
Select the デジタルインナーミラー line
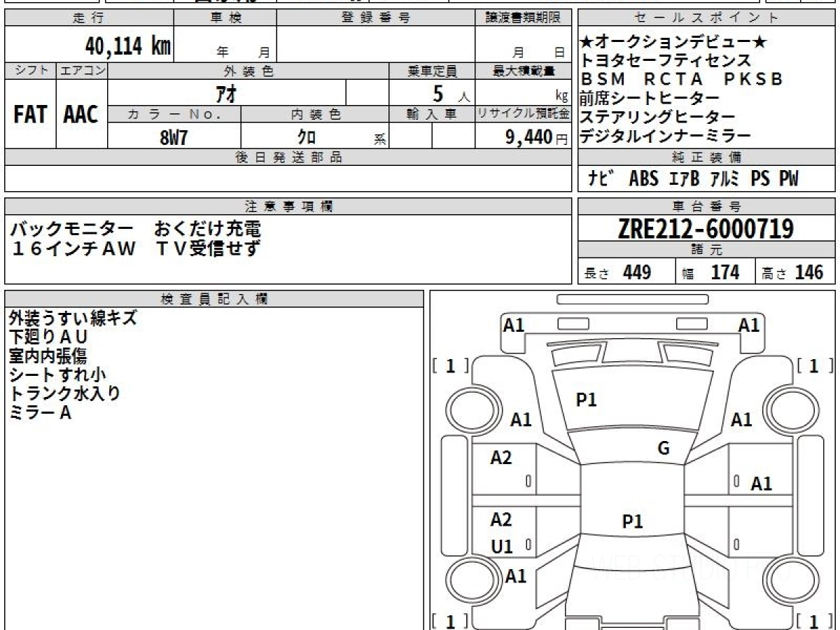[666, 135]
